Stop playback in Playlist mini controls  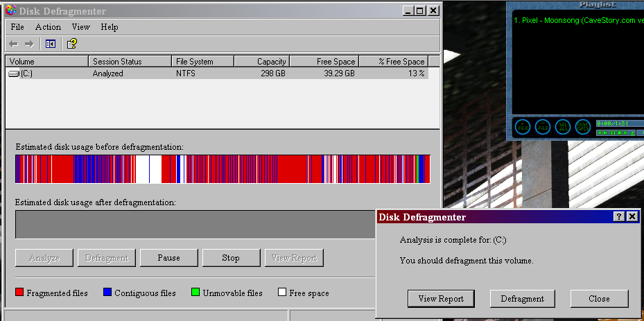[619, 132]
